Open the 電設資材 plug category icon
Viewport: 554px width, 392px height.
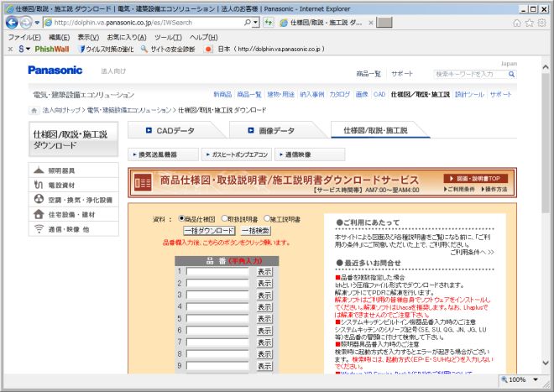pyautogui.click(x=39, y=185)
